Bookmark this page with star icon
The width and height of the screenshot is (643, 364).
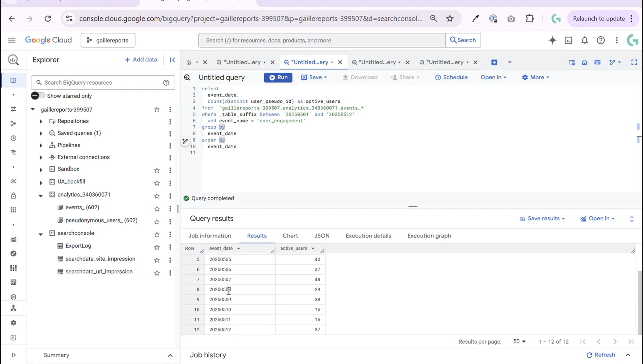click(x=450, y=19)
